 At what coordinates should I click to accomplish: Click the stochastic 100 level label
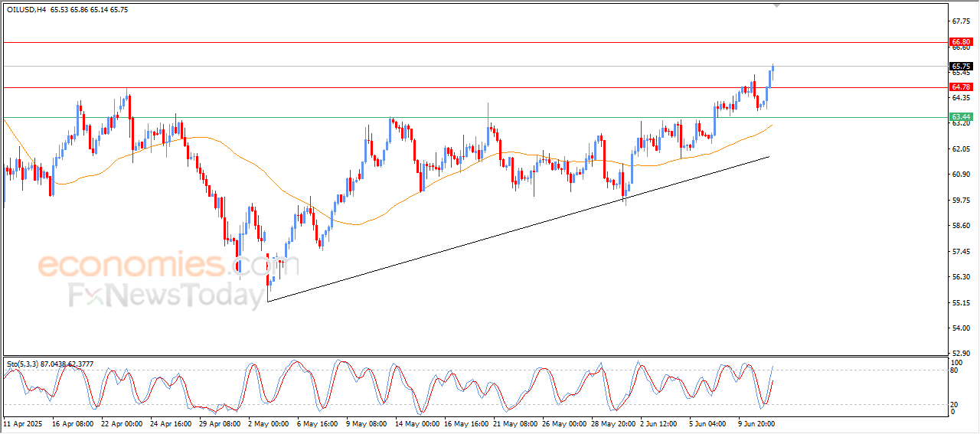tap(956, 361)
